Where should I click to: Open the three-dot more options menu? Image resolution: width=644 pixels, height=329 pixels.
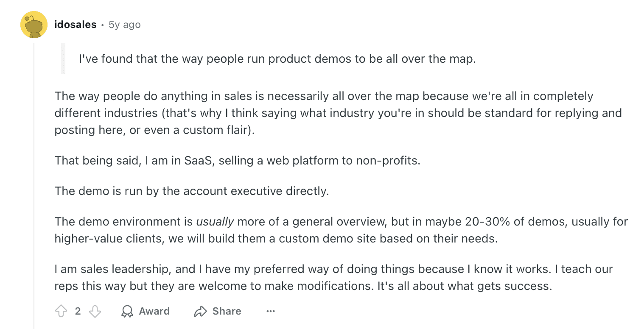click(271, 312)
